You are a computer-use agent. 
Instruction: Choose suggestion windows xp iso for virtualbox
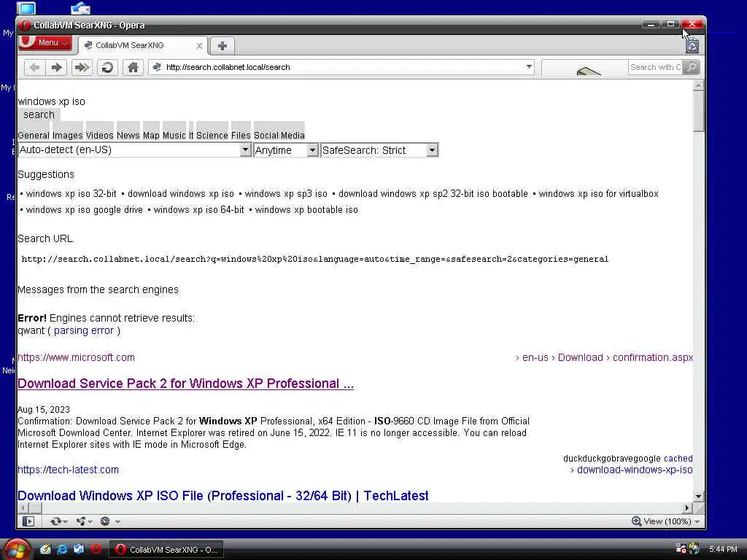point(598,194)
